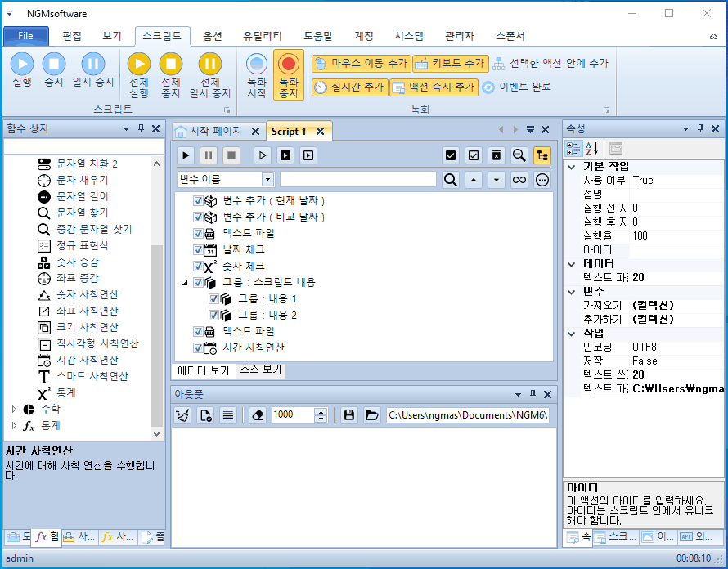Image resolution: width=728 pixels, height=569 pixels.
Task: Click outlined play step icon in editor
Action: (x=263, y=155)
